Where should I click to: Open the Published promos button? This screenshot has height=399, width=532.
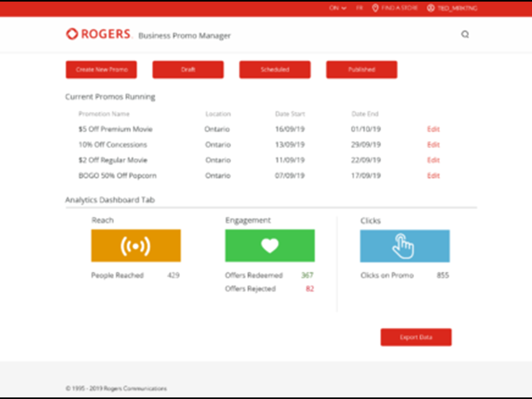tap(362, 70)
